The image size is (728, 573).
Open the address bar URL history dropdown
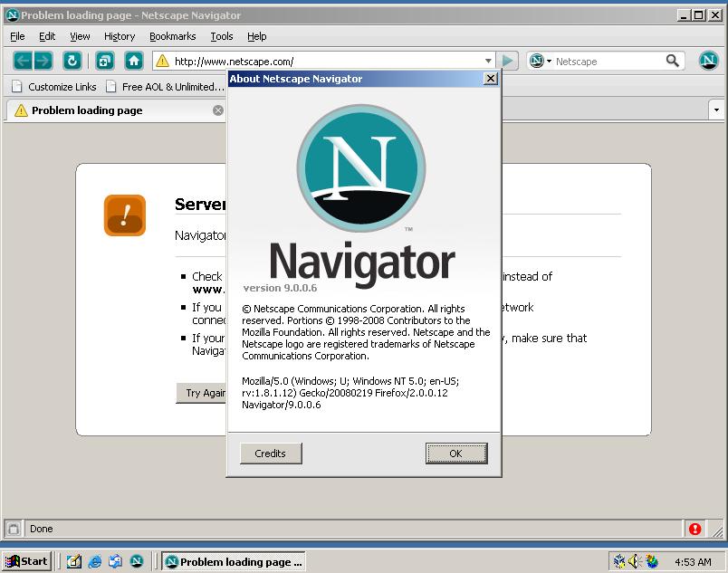[488, 62]
